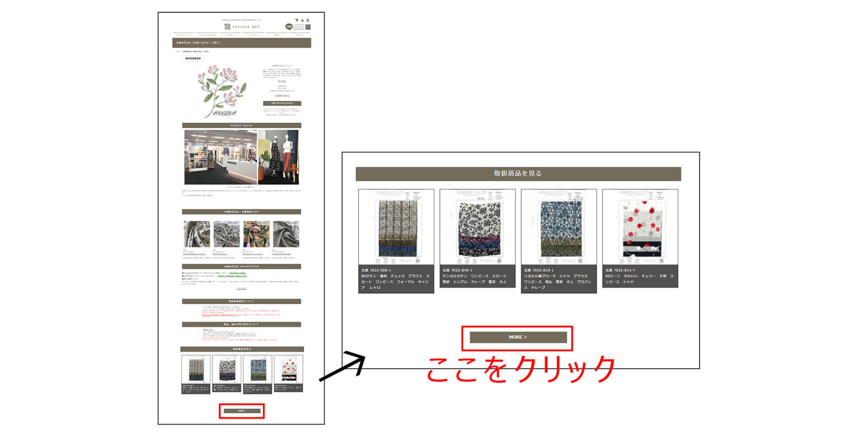
Task: Click the QR code in the page header
Action: [308, 27]
